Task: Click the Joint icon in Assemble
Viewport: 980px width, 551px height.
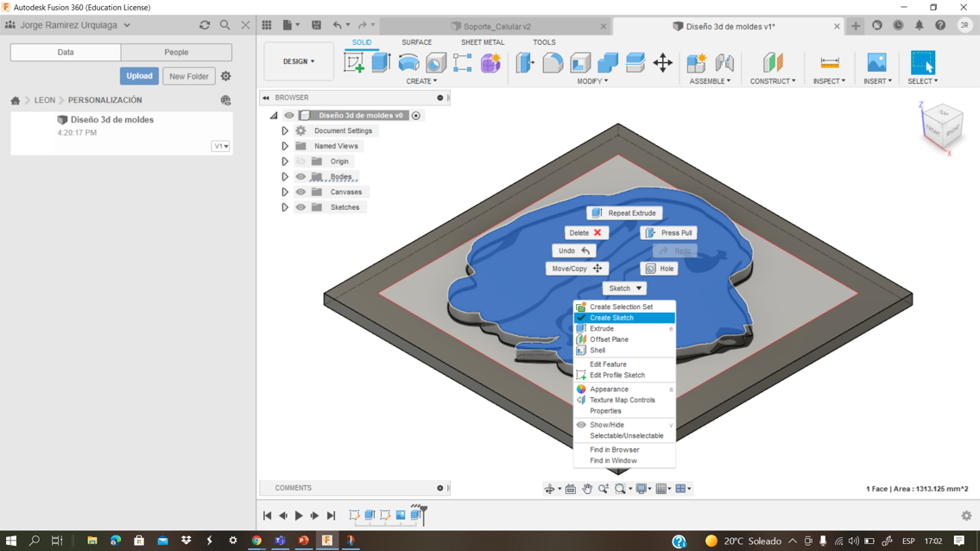Action: click(724, 62)
